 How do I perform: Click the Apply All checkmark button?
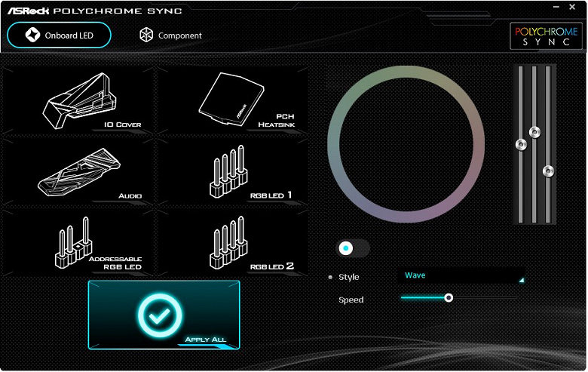(164, 315)
